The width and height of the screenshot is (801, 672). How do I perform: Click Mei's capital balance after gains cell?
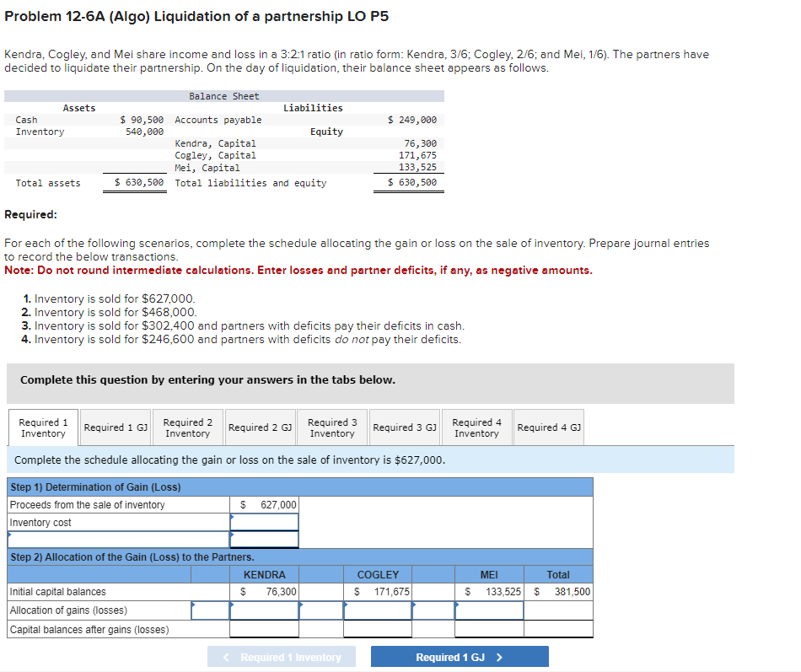(x=490, y=627)
